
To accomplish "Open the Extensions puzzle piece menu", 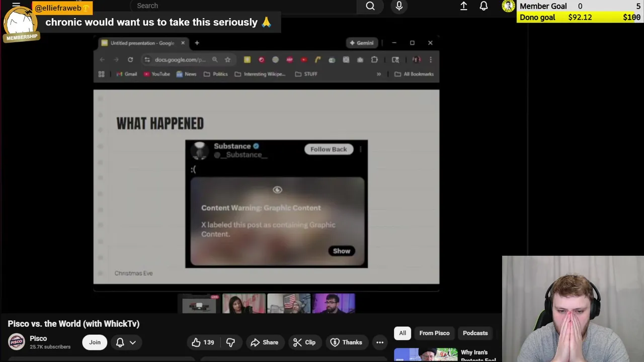I will tap(374, 60).
